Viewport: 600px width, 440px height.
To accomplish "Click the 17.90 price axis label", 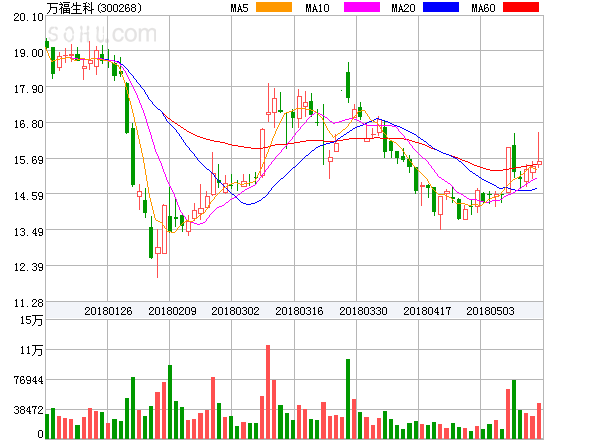I will point(29,89).
